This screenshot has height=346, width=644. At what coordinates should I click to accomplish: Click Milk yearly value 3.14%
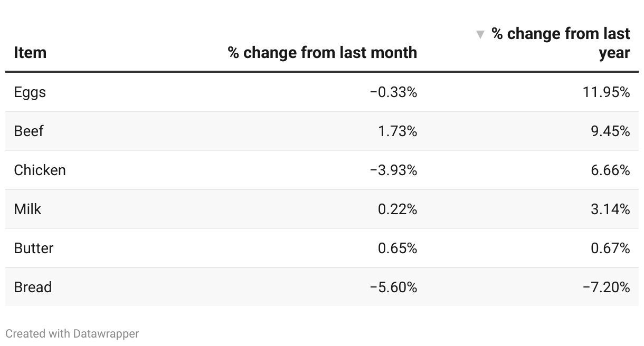(610, 209)
